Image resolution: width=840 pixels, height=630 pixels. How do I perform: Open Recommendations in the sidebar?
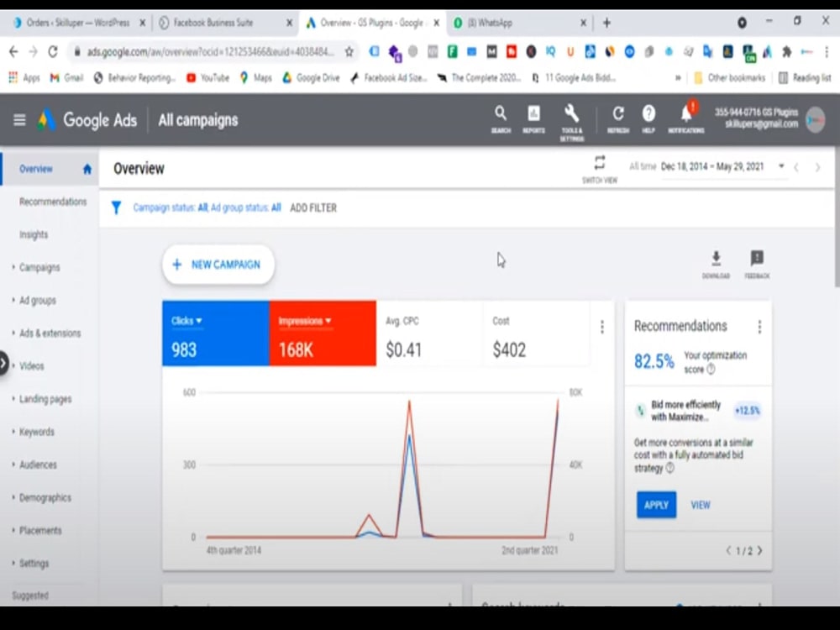click(52, 202)
